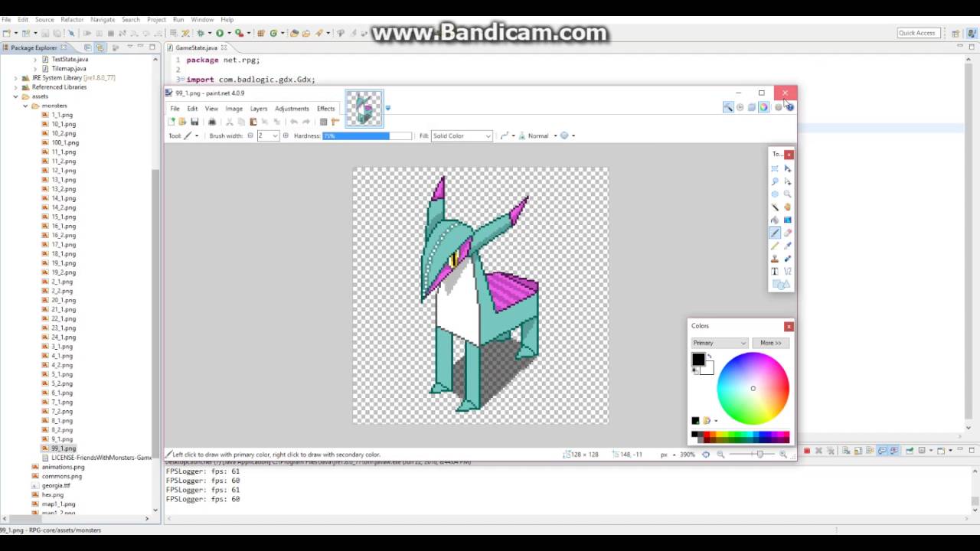The image size is (980, 551).
Task: Click the More >> button in Colors
Action: point(771,343)
